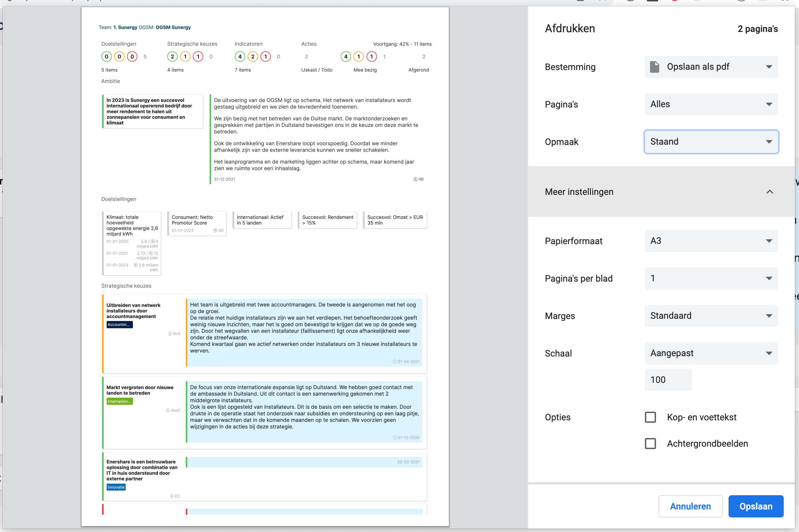Viewport: 799px width, 532px height.
Task: Open the Marges dropdown showing Standaard
Action: point(711,316)
